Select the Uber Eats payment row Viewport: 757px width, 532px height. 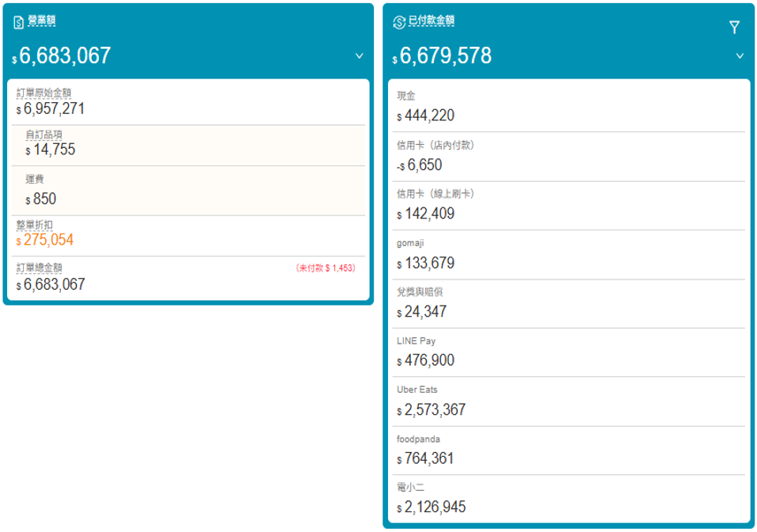tap(567, 401)
